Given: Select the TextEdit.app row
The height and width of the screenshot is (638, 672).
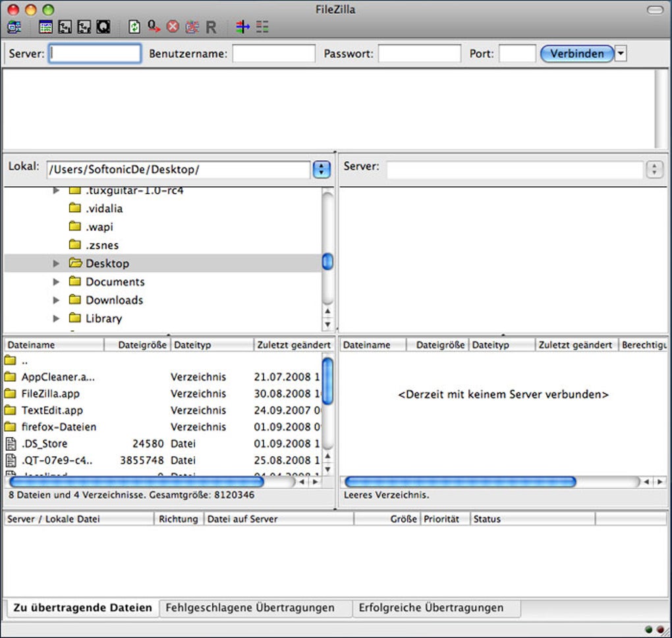Looking at the screenshot, I should (x=163, y=411).
